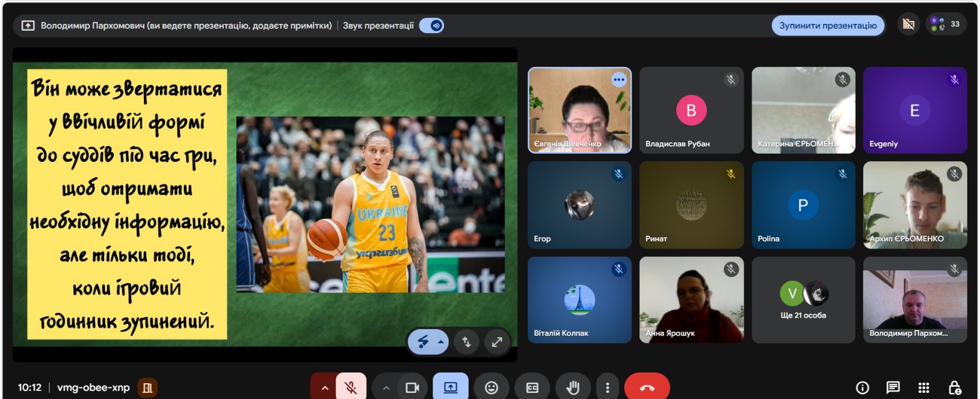Expand camera video settings arrow

386,387
